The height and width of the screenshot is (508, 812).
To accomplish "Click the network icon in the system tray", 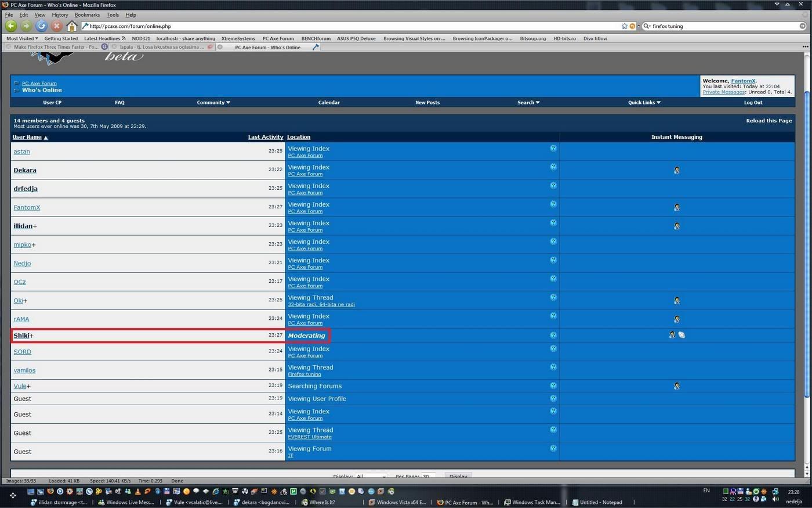I will [x=775, y=491].
